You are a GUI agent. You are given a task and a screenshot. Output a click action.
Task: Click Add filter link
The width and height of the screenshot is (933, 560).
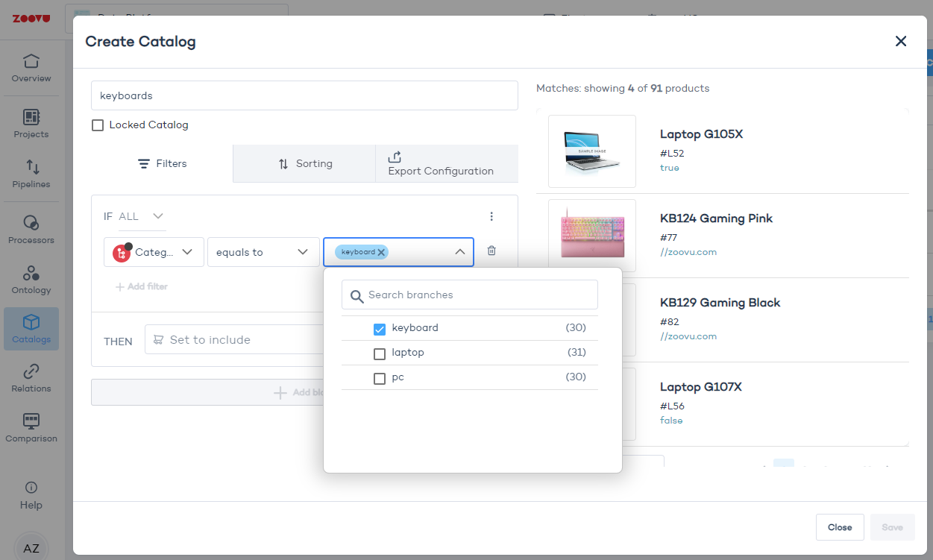tap(142, 286)
